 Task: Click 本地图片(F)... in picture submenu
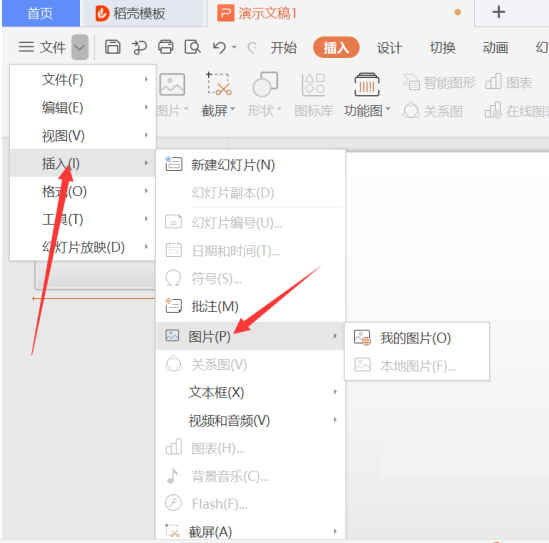click(417, 366)
